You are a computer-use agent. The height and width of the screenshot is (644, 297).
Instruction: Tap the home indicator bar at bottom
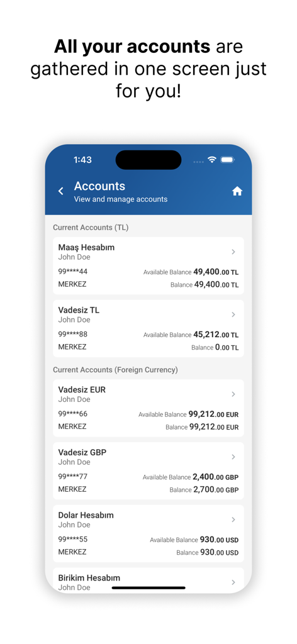pyautogui.click(x=148, y=588)
